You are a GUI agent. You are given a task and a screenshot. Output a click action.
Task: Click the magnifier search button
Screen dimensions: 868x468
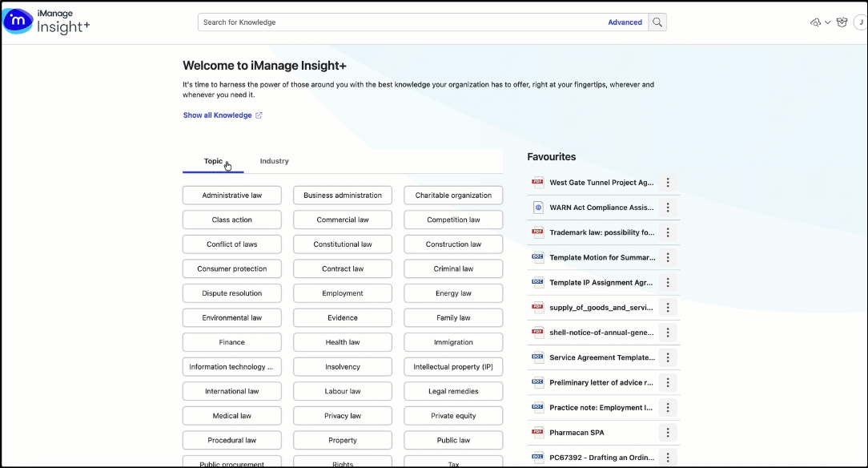pos(657,22)
